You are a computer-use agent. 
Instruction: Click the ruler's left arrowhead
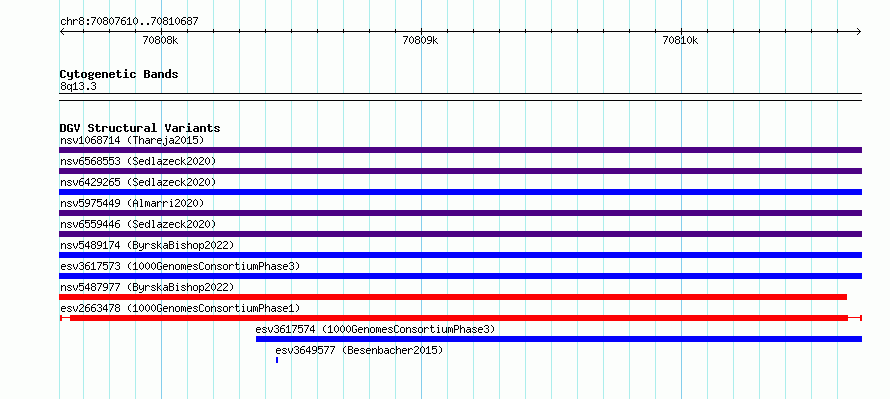[x=62, y=32]
